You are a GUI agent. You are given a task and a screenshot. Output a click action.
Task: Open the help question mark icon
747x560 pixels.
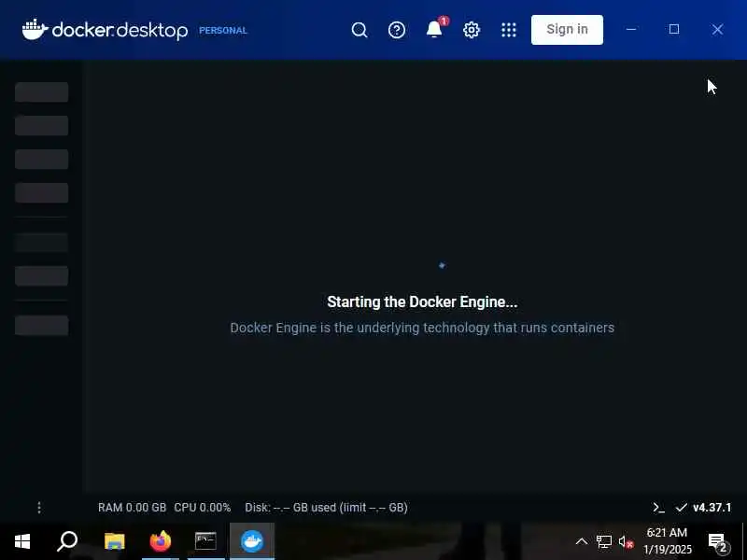[x=396, y=30]
